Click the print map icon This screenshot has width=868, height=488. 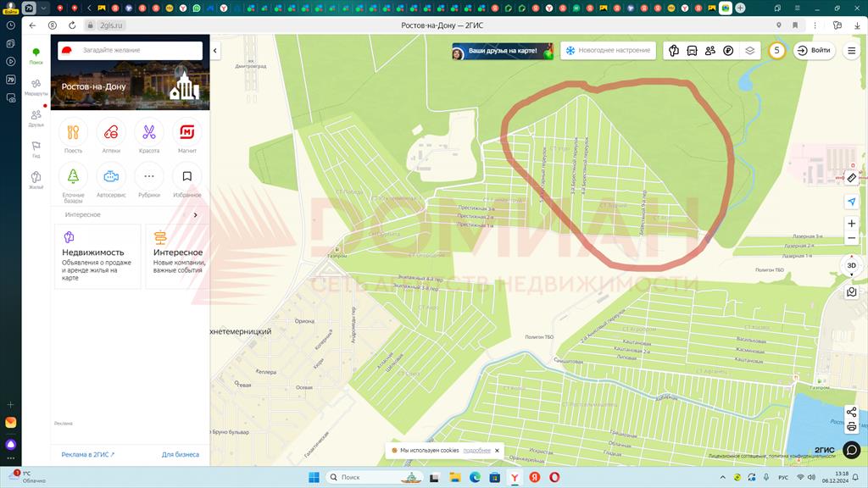tap(852, 426)
